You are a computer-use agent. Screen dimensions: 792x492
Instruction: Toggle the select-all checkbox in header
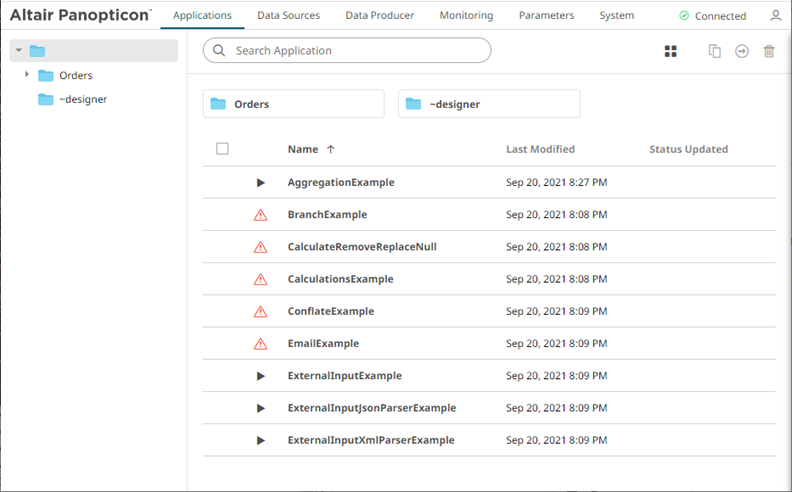(x=222, y=149)
